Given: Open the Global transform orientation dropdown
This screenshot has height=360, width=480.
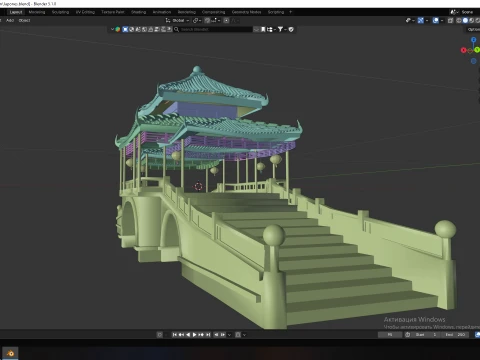Looking at the screenshot, I should click(177, 21).
